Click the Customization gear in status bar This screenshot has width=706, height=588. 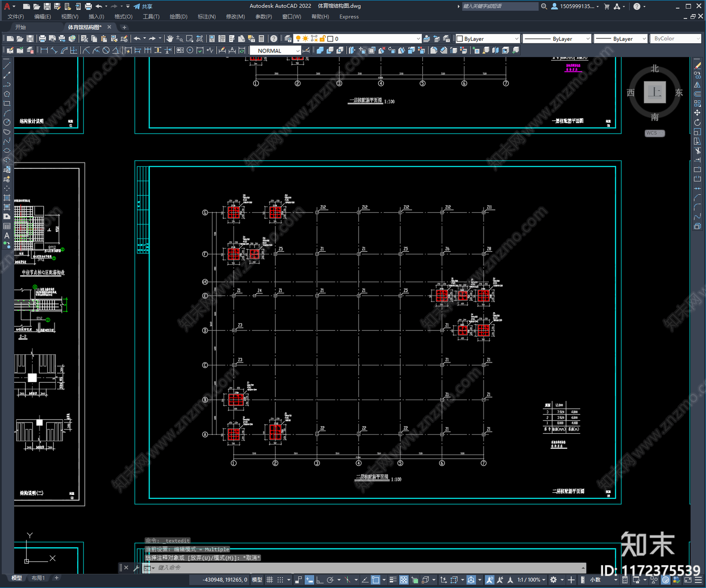pyautogui.click(x=553, y=580)
